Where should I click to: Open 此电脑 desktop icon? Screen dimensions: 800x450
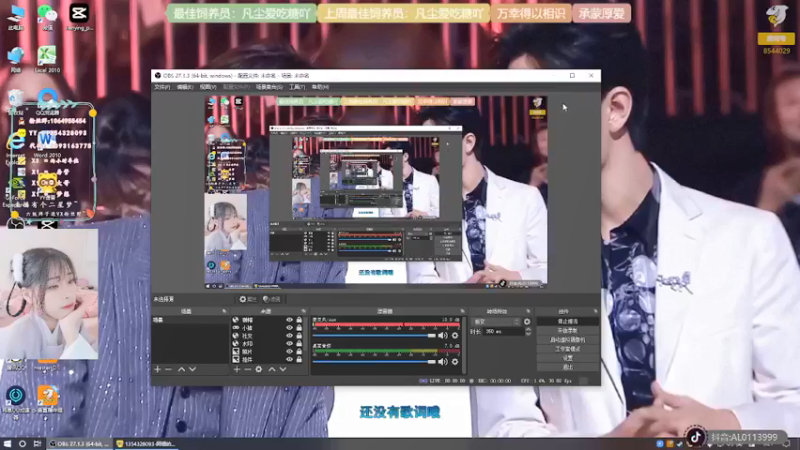pyautogui.click(x=16, y=17)
